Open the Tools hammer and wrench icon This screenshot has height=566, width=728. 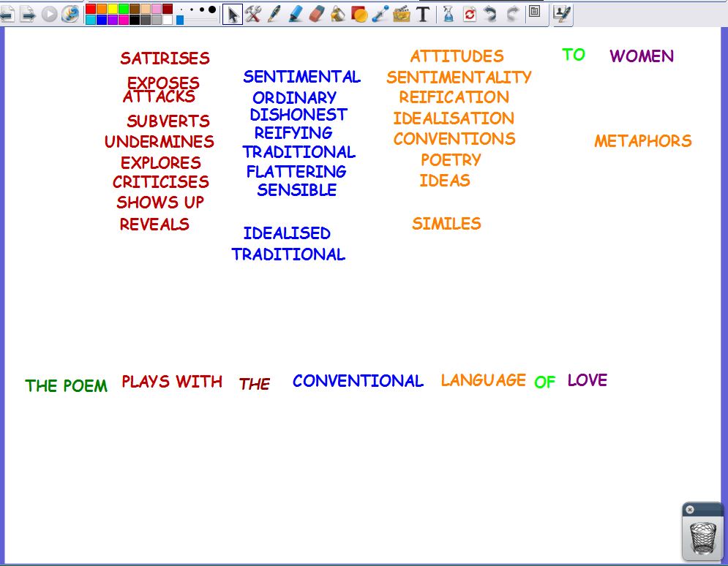(253, 14)
